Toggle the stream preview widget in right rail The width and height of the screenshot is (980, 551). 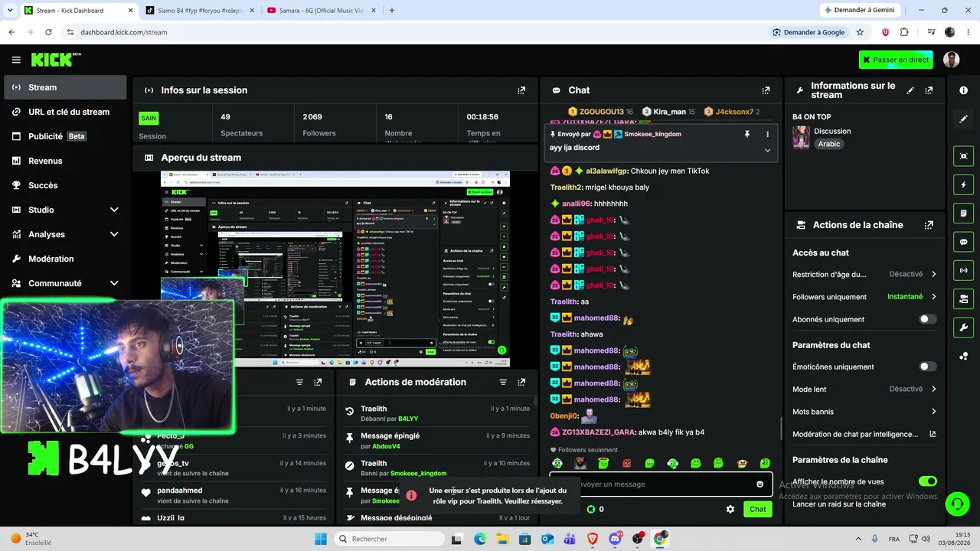963,156
